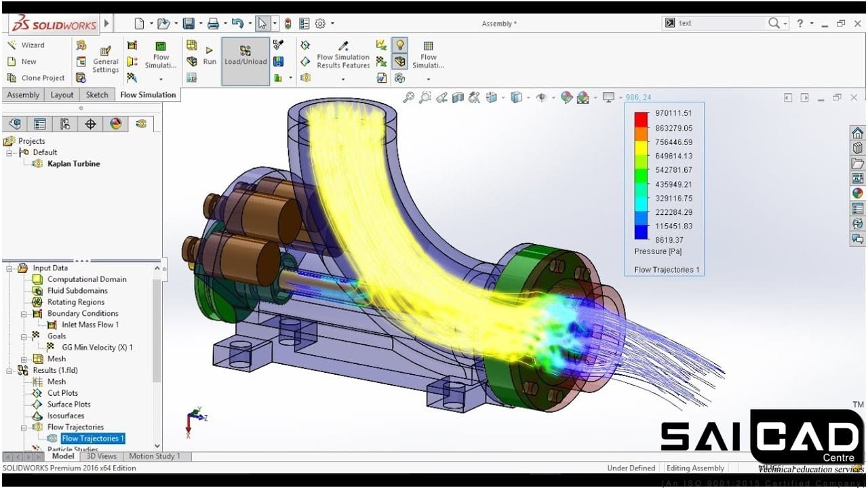Switch to the Assembly ribbon tab
This screenshot has height=488, width=868.
coord(23,95)
